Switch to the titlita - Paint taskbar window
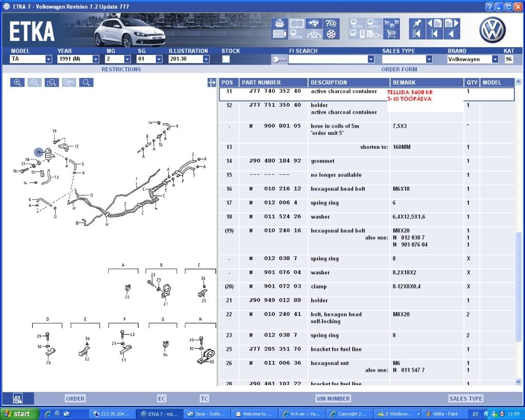The height and width of the screenshot is (420, 525). pyautogui.click(x=445, y=414)
